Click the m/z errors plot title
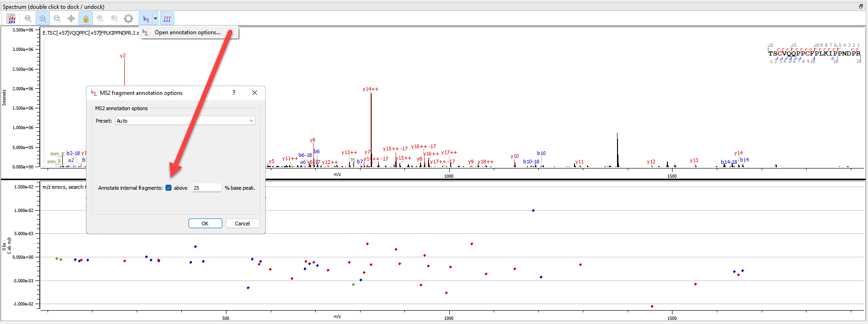The width and height of the screenshot is (868, 324). pyautogui.click(x=64, y=187)
